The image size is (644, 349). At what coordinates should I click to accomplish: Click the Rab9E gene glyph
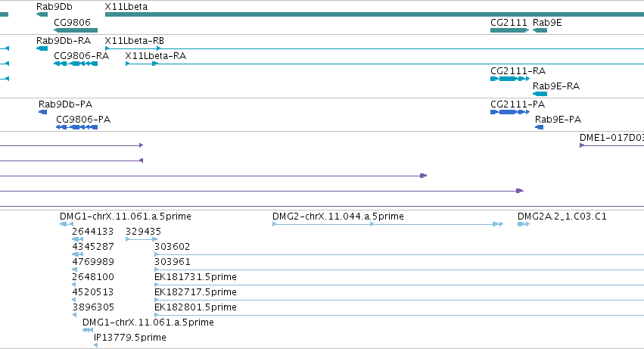[540, 30]
